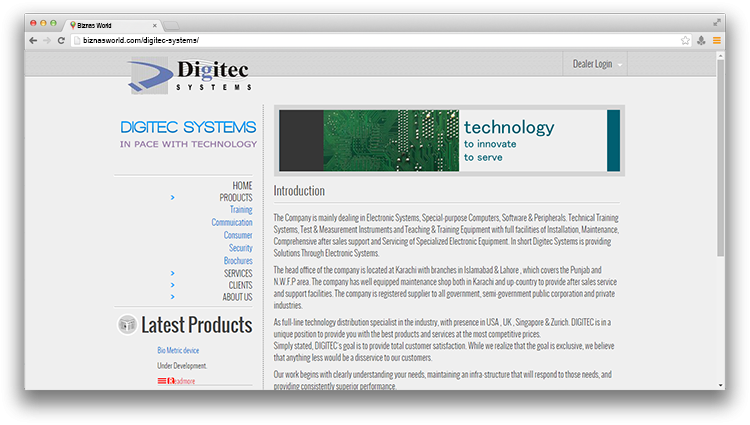Expand the PRODUCTS menu arrow
This screenshot has height=425, width=750.
(x=172, y=198)
